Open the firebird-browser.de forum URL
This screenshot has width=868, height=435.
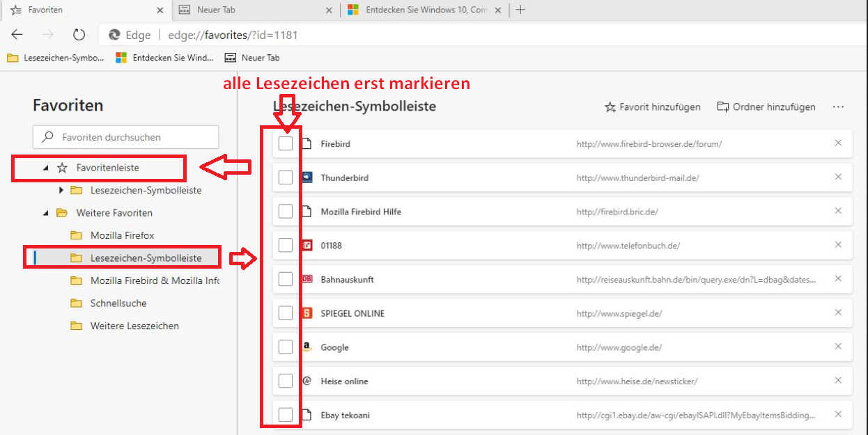pyautogui.click(x=649, y=144)
